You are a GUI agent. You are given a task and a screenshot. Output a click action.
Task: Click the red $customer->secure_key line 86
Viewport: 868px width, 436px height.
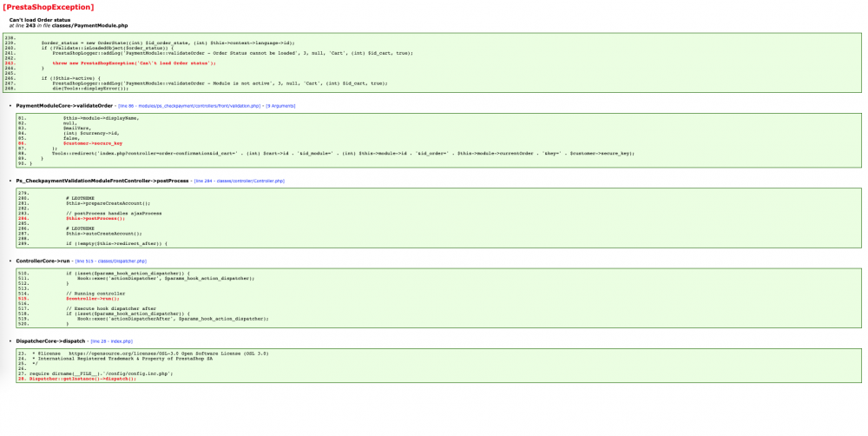coord(93,143)
